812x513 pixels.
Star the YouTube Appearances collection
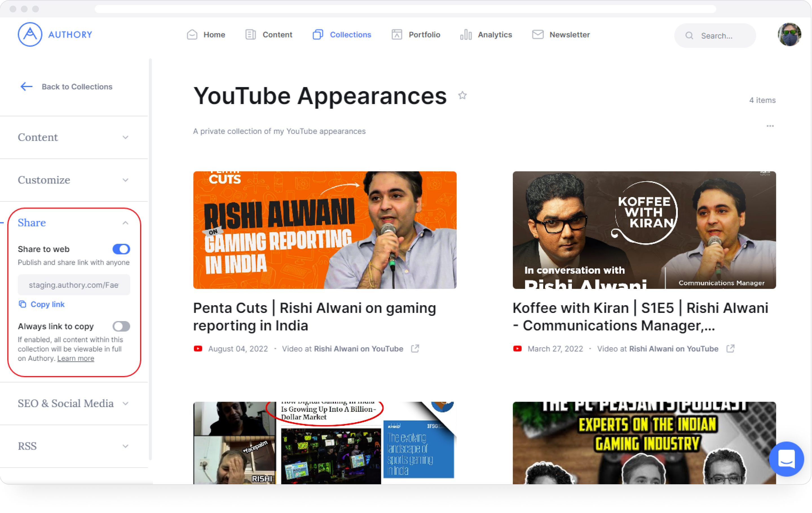462,96
